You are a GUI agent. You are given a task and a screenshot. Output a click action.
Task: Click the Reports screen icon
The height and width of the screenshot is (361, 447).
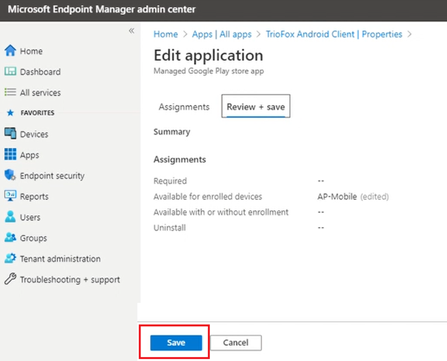(10, 196)
